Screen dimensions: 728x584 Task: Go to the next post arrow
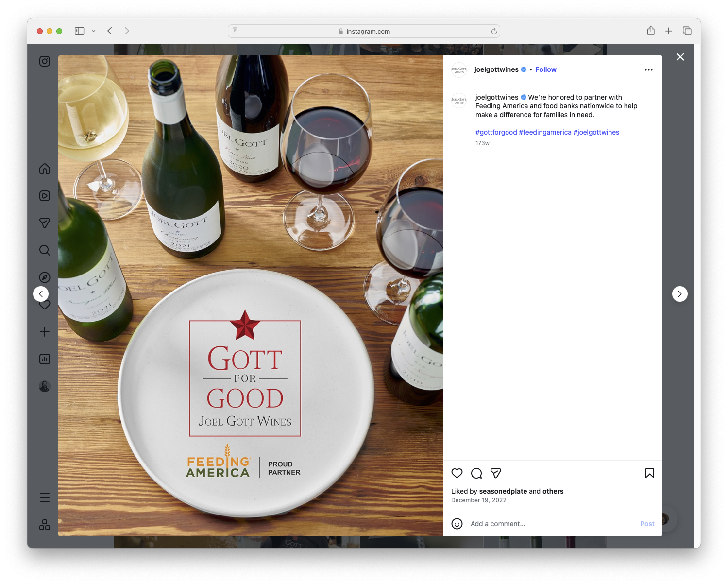(x=680, y=294)
